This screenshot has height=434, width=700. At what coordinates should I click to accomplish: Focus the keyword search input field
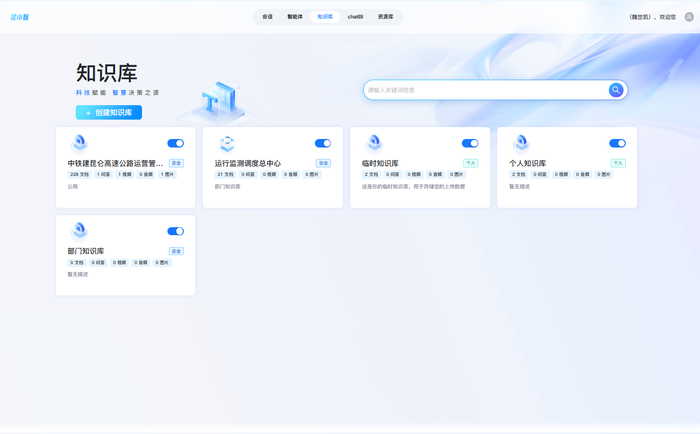point(485,90)
